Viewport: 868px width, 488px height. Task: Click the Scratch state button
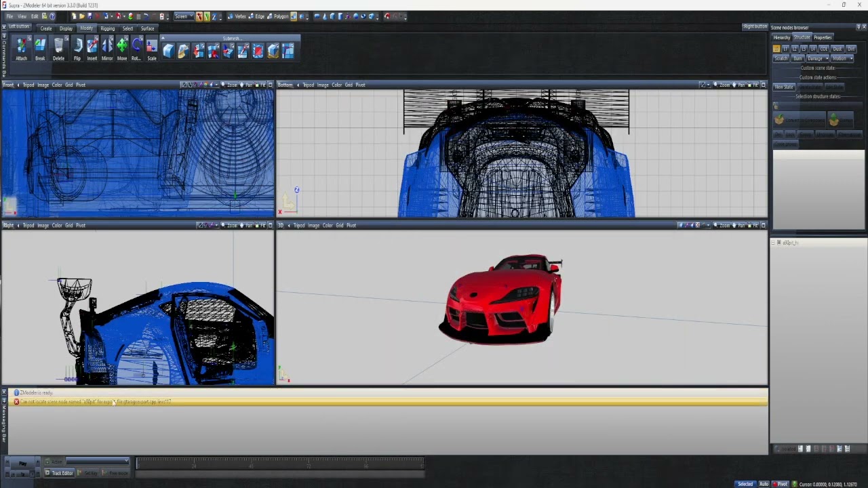point(781,58)
